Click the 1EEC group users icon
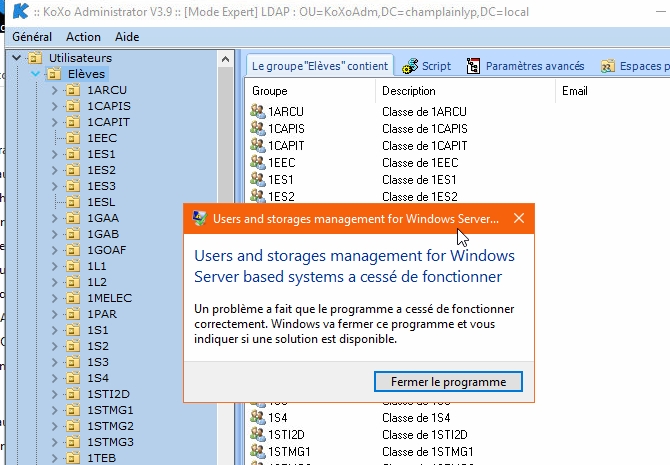This screenshot has height=465, width=670. point(258,162)
